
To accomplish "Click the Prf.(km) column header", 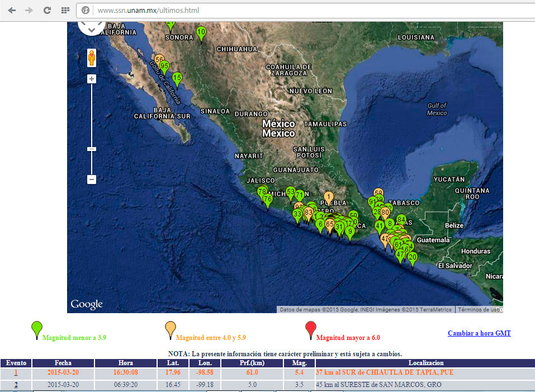I will pyautogui.click(x=252, y=363).
